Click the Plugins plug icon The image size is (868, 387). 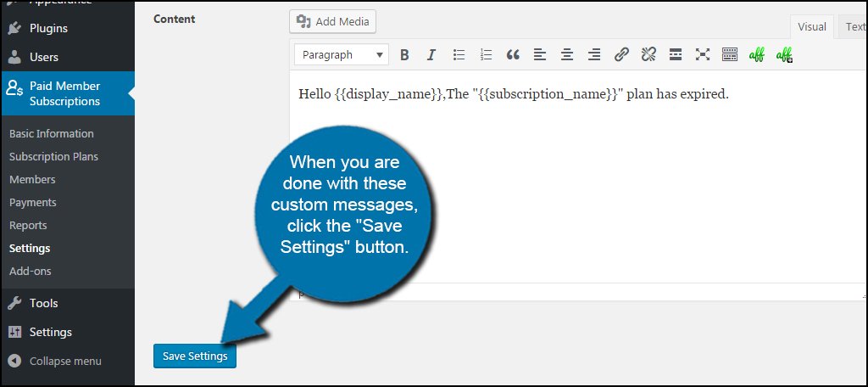coord(14,28)
